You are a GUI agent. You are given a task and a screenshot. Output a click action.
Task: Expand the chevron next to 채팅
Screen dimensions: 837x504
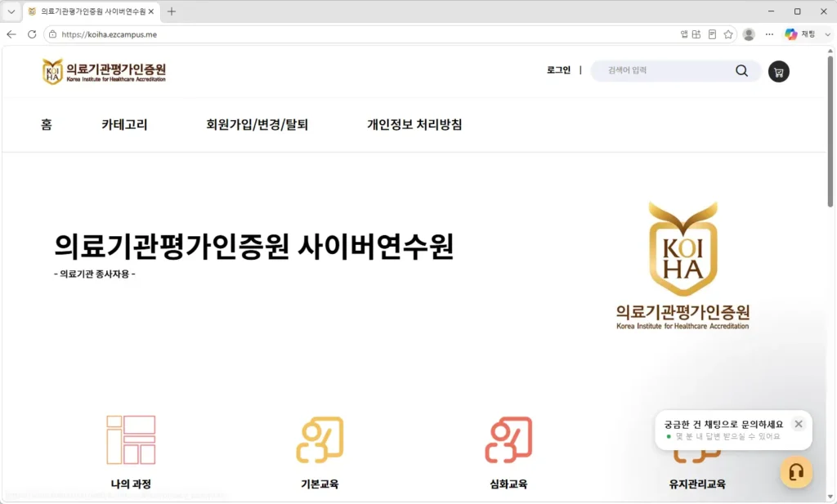827,34
